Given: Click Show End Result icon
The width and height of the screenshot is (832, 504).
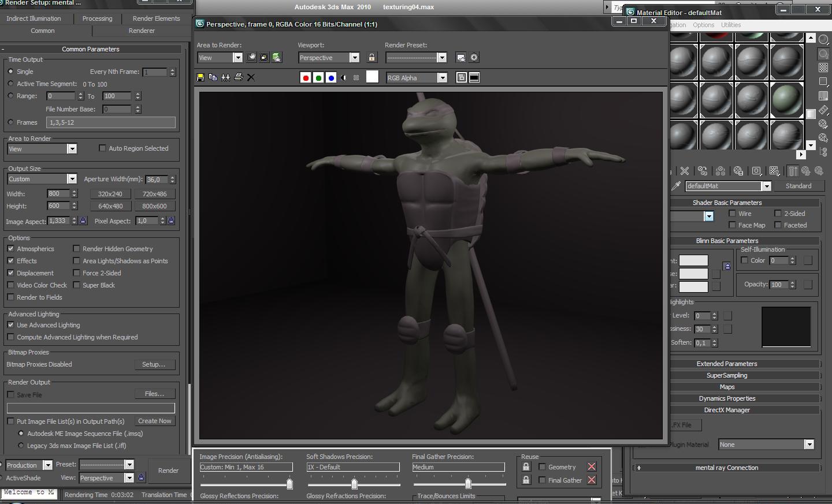Looking at the screenshot, I should click(793, 171).
